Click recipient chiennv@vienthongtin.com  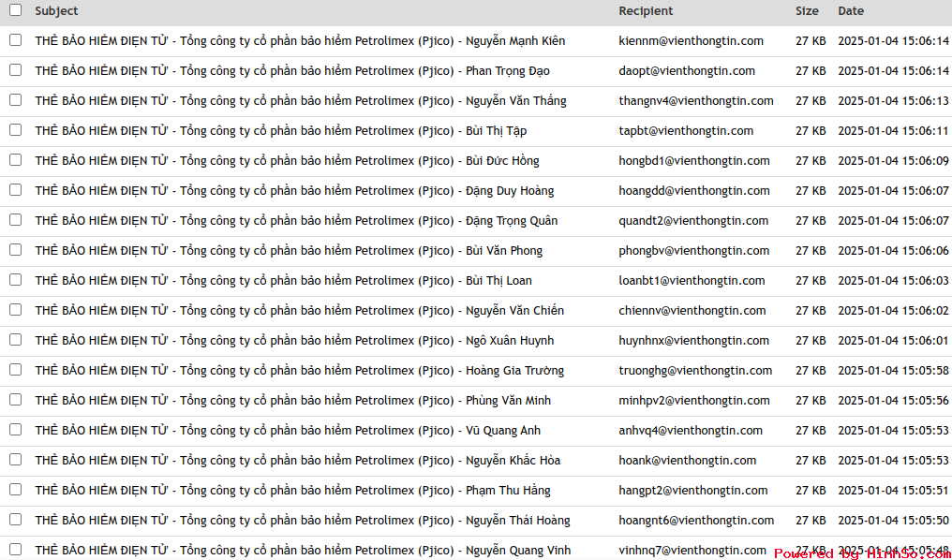coord(692,311)
